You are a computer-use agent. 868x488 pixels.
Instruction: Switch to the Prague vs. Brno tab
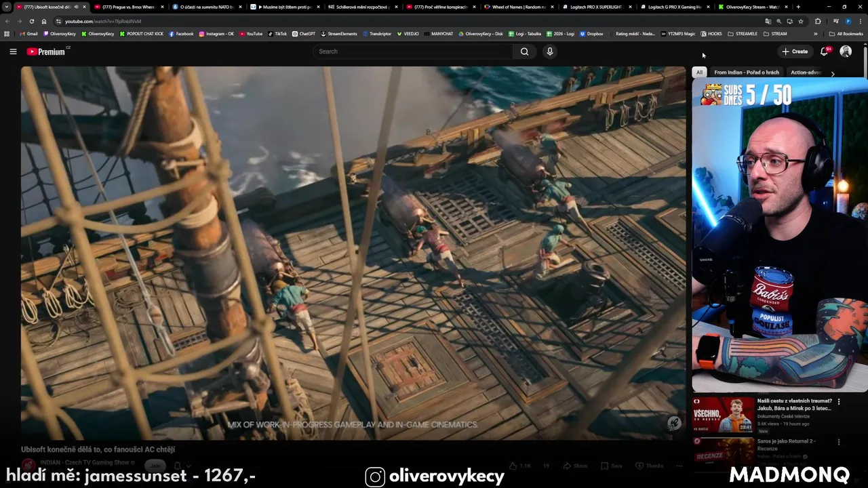click(129, 7)
